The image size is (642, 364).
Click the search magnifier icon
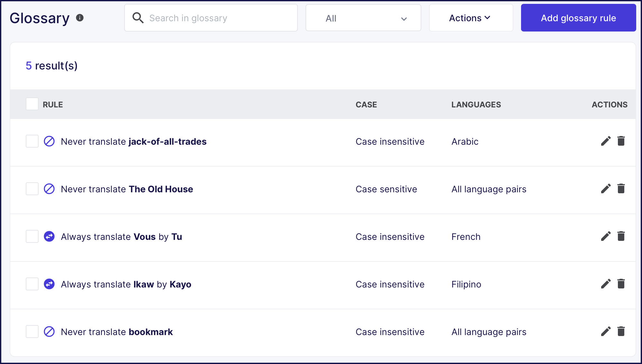pyautogui.click(x=138, y=18)
